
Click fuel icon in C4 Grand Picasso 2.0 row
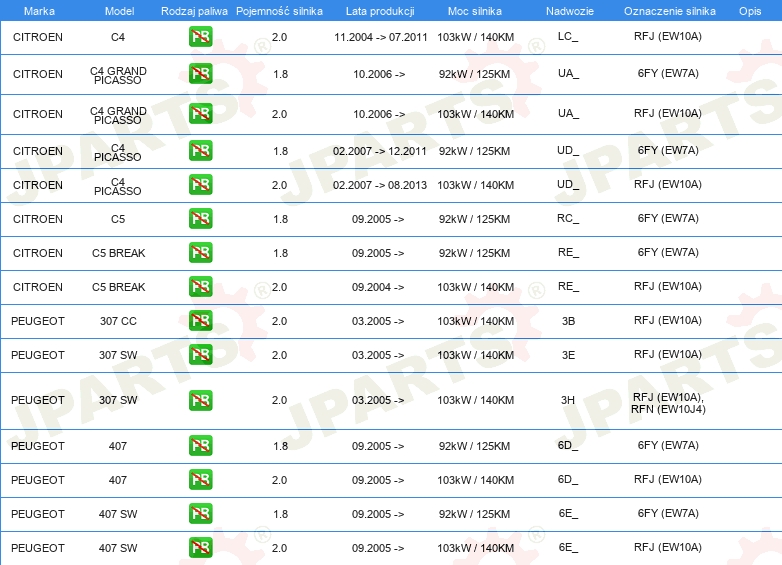tap(200, 113)
